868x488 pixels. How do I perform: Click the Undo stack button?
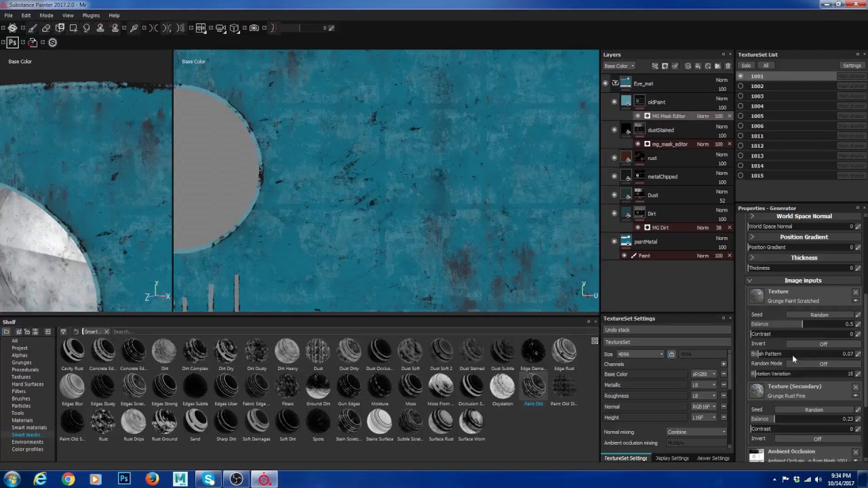667,330
